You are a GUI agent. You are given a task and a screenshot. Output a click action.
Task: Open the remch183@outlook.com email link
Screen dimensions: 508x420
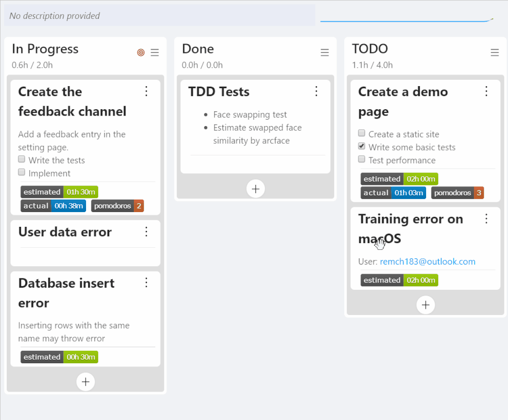pos(428,261)
